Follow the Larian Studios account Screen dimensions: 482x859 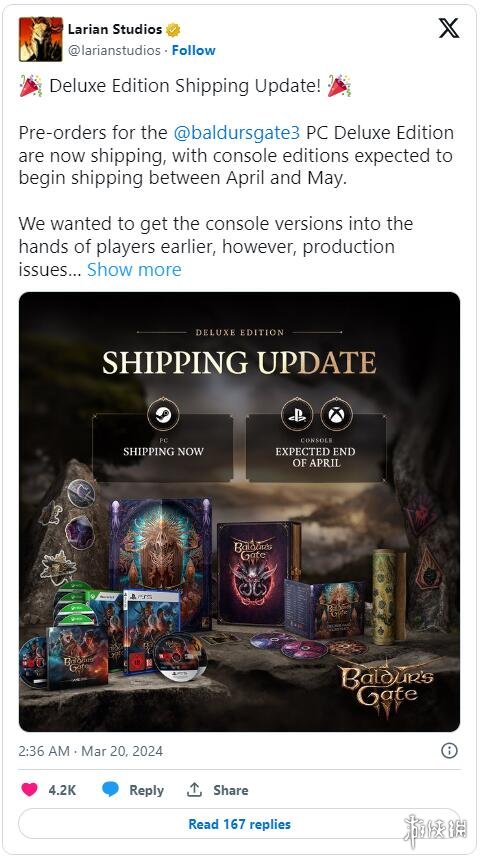coord(193,50)
